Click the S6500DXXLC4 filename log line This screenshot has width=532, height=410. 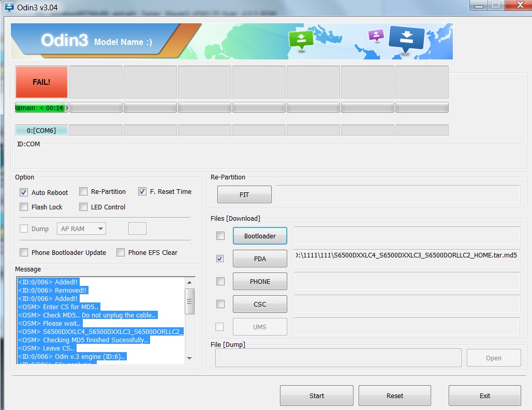coord(100,332)
